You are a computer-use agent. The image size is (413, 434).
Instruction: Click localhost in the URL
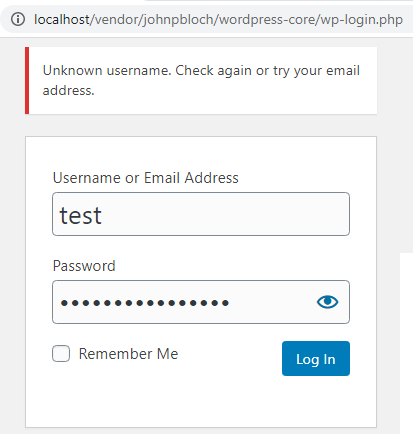coord(62,20)
